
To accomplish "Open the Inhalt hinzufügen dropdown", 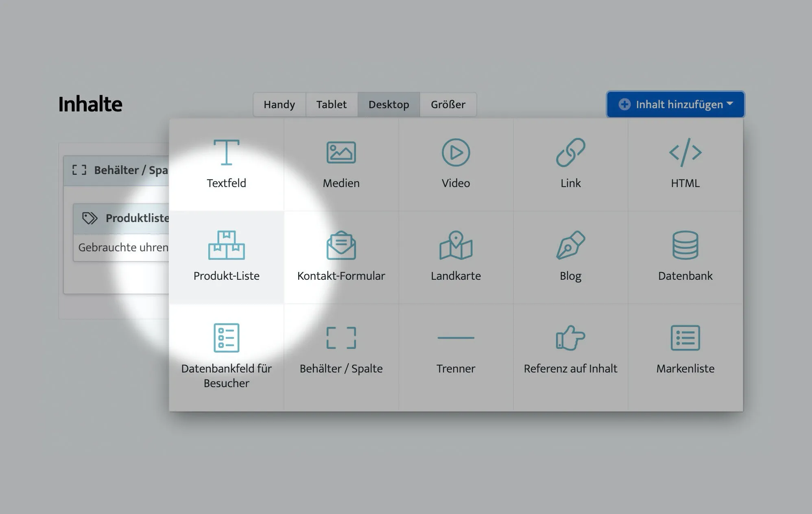I will click(x=675, y=105).
